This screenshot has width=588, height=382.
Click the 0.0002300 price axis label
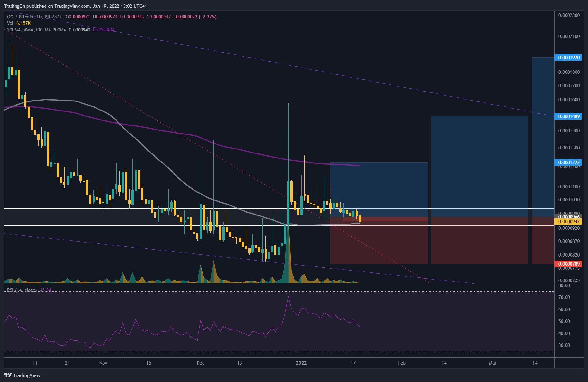pos(569,15)
